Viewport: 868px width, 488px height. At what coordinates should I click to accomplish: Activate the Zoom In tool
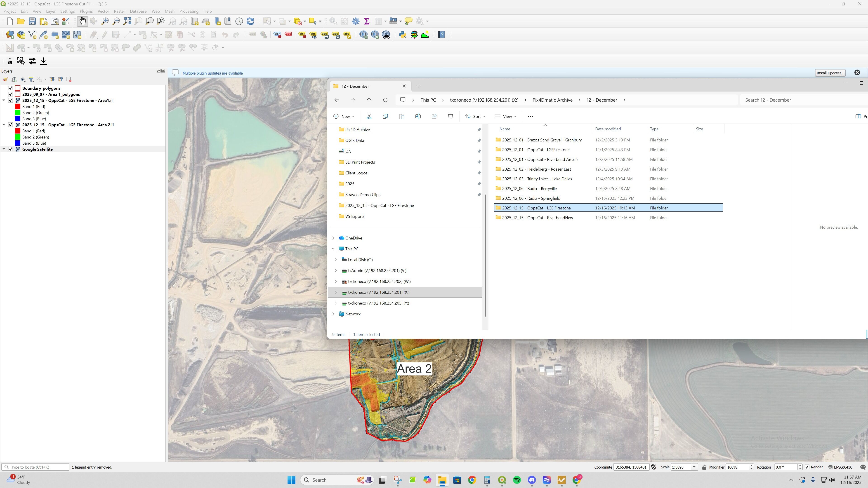[x=105, y=21]
